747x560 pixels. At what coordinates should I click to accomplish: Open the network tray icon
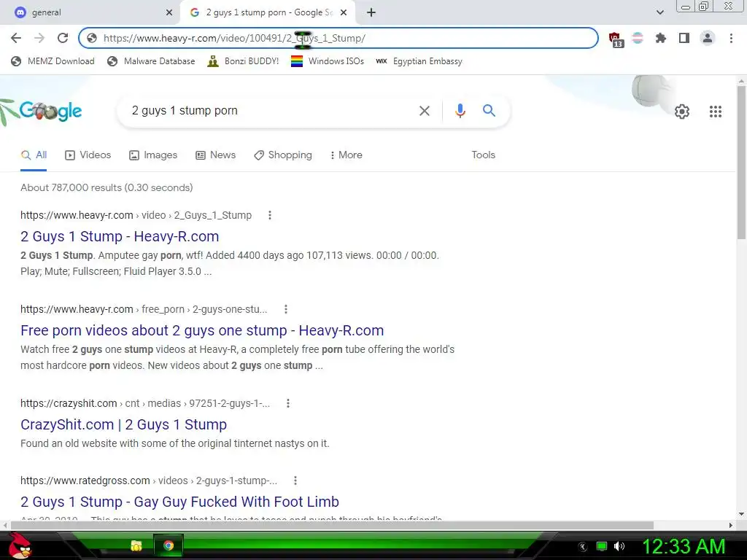tap(602, 546)
